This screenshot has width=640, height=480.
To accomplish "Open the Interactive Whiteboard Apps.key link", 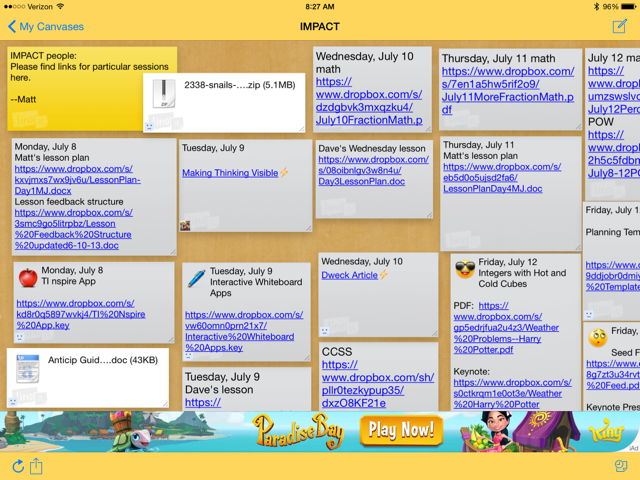I will [x=244, y=331].
